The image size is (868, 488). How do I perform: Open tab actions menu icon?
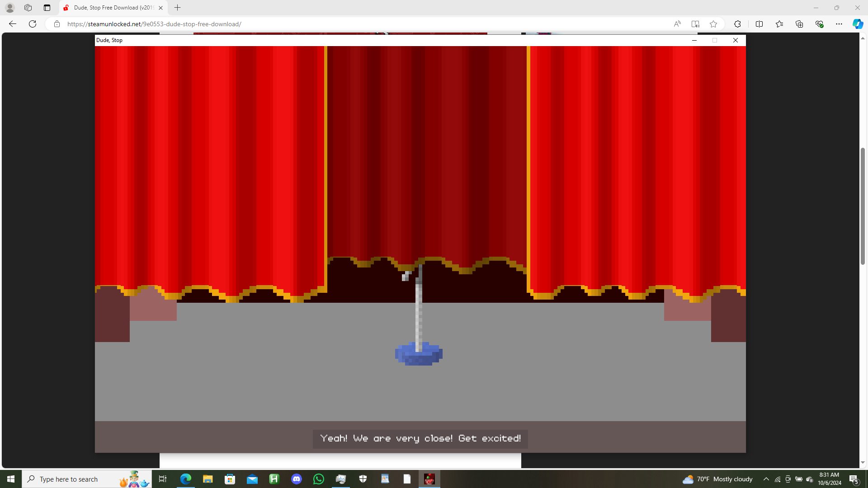click(x=47, y=8)
